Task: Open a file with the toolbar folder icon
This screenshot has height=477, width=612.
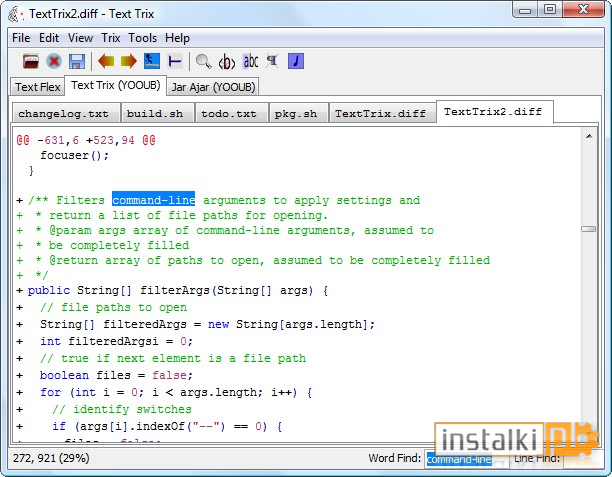Action: [31, 61]
